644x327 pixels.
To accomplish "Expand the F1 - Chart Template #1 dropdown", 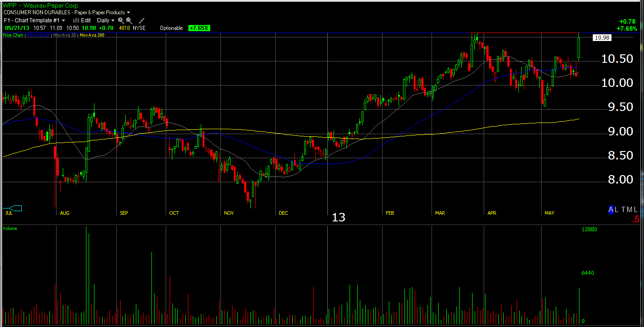I will [x=35, y=20].
